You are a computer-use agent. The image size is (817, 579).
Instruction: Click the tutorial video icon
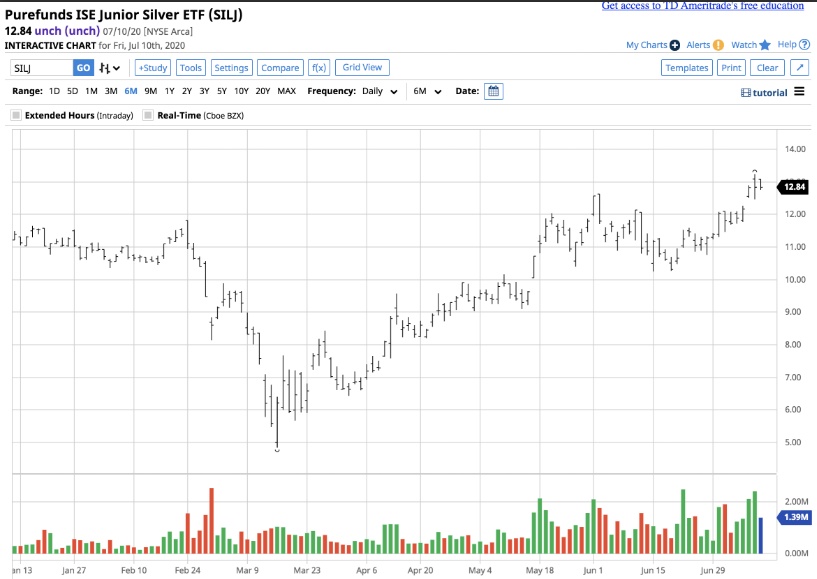tap(746, 93)
